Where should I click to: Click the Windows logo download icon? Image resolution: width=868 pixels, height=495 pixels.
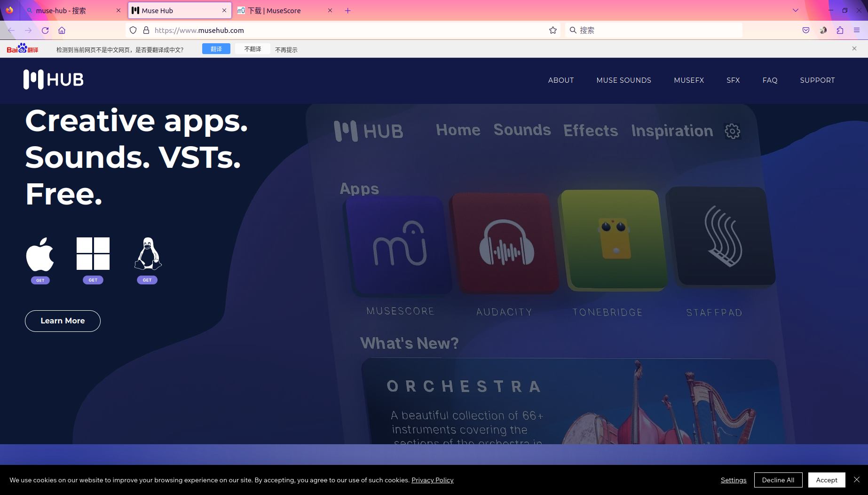93,253
